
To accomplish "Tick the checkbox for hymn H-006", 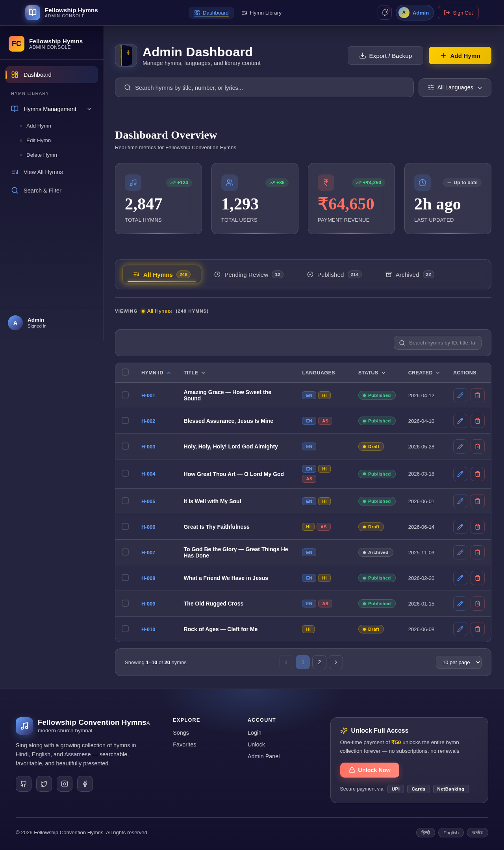I will click(x=125, y=526).
